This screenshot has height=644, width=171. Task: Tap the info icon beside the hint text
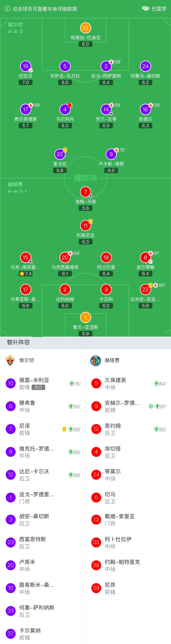tap(7, 9)
